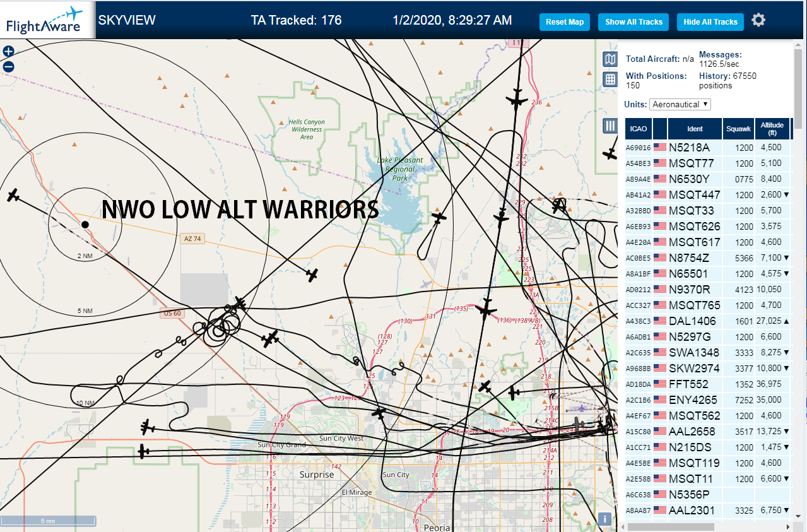
Task: Sort table by Altitude (ft) column header
Action: [x=772, y=129]
